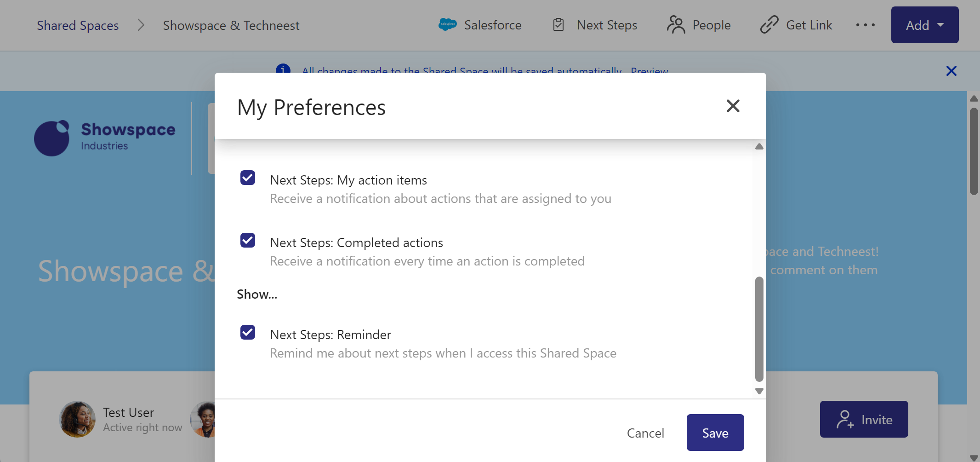This screenshot has height=462, width=980.
Task: Open Next Steps clipboard icon
Action: [558, 25]
